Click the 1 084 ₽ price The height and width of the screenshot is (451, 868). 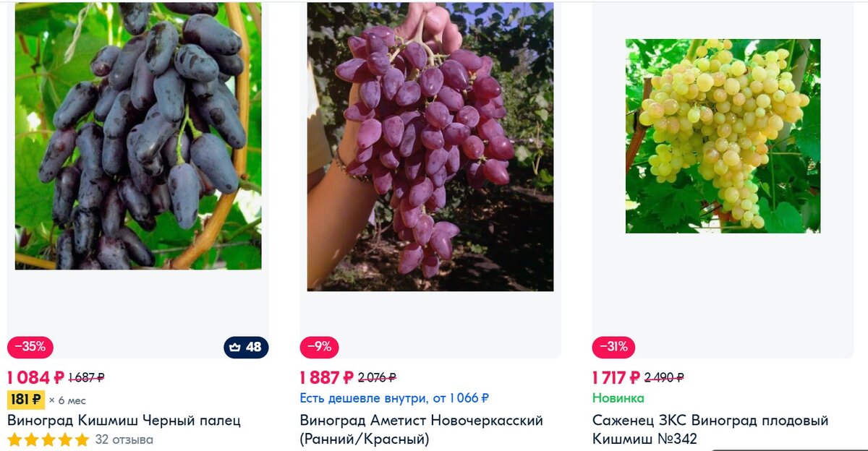(35, 377)
